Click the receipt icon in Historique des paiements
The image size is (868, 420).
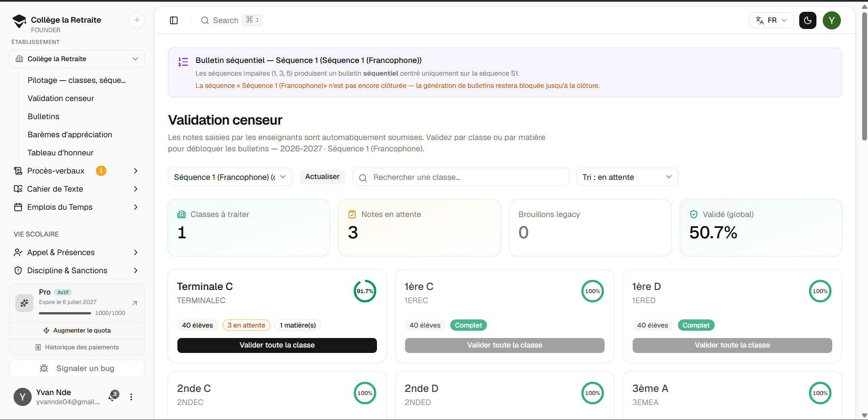38,347
